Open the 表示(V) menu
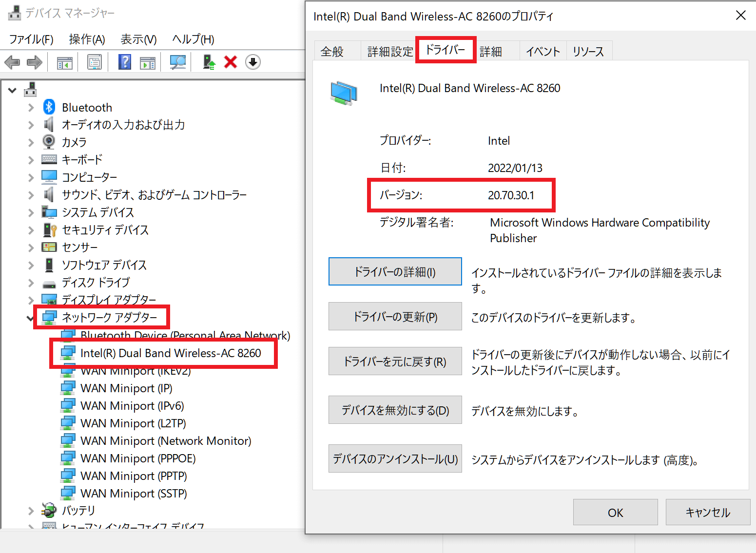756x553 pixels. click(x=138, y=39)
